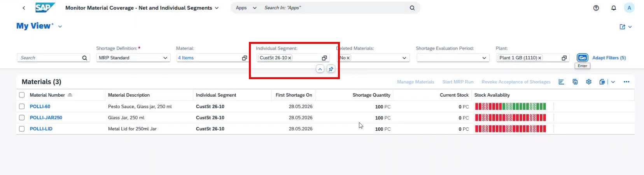Viewport: 644px width, 175px height.
Task: Select all rows checkbox in header
Action: (x=22, y=95)
